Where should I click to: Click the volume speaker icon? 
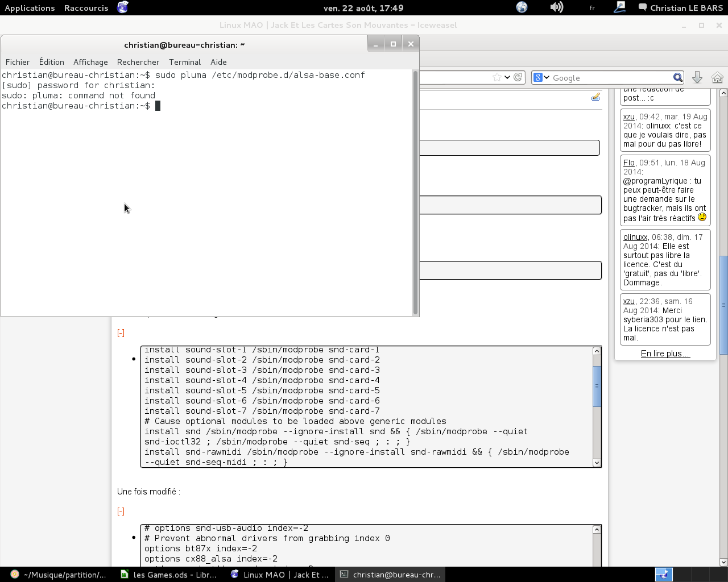coord(556,7)
